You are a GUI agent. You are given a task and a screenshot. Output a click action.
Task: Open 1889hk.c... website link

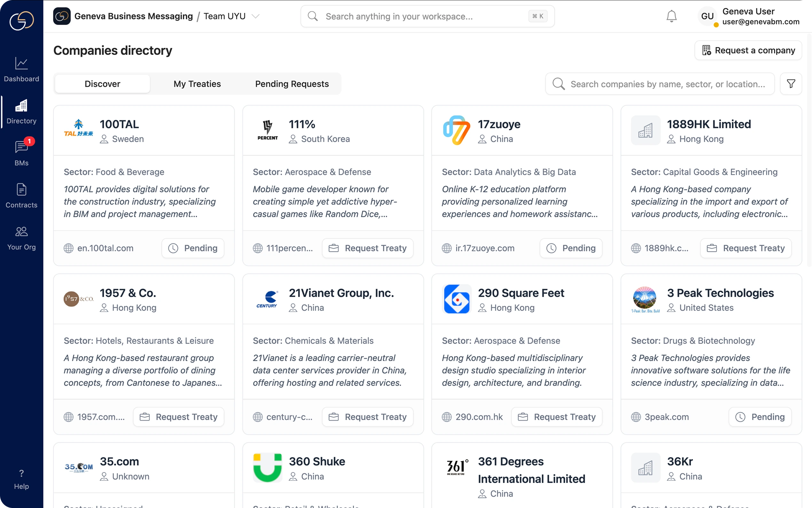pyautogui.click(x=666, y=248)
